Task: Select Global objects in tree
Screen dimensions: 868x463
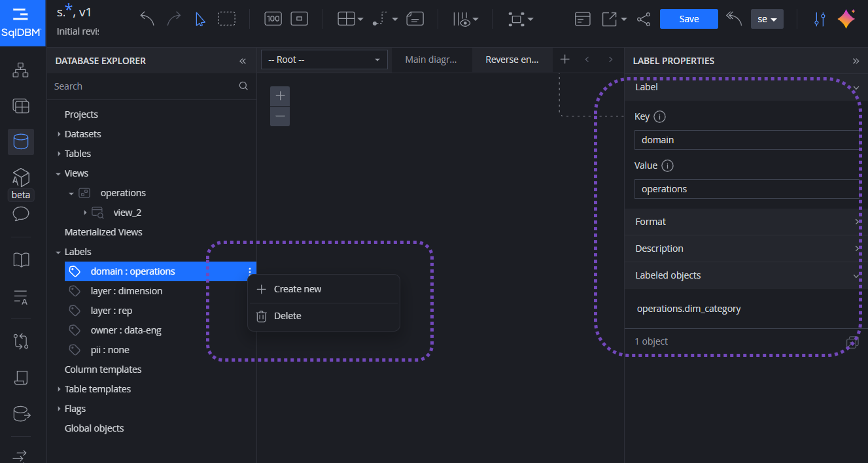Action: click(94, 428)
